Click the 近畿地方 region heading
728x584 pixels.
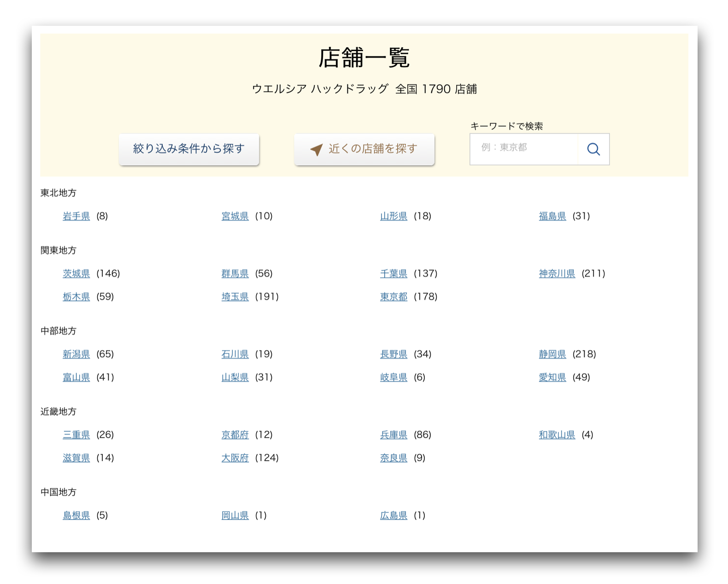pos(59,412)
